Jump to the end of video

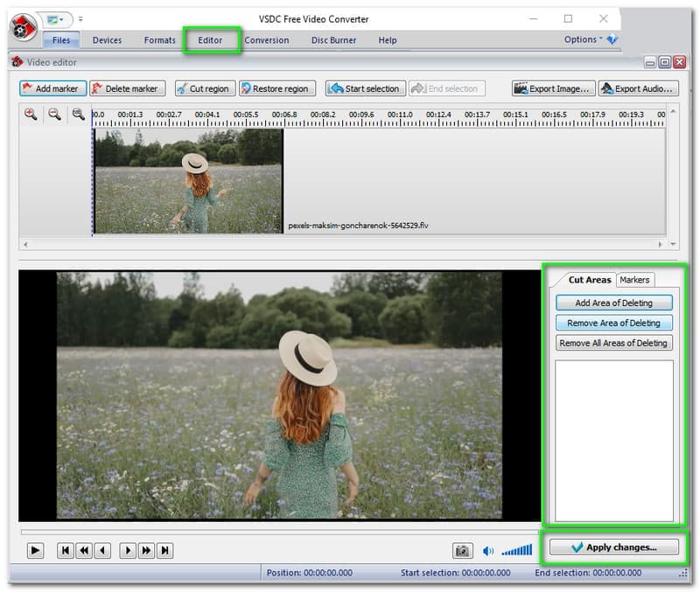(x=164, y=551)
